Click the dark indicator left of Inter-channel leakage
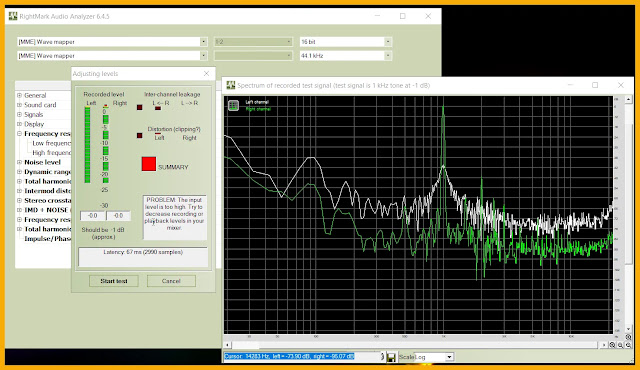This screenshot has width=640, height=370. coord(140,107)
